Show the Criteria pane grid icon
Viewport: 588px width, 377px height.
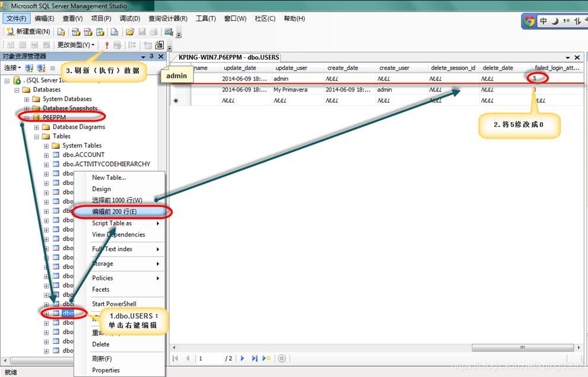[x=23, y=45]
